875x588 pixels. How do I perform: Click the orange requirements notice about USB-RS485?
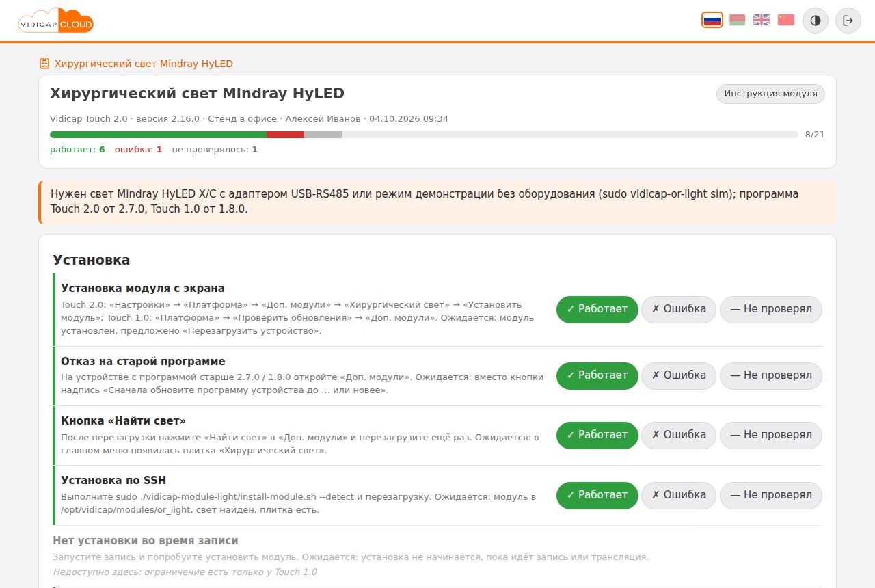pos(437,202)
